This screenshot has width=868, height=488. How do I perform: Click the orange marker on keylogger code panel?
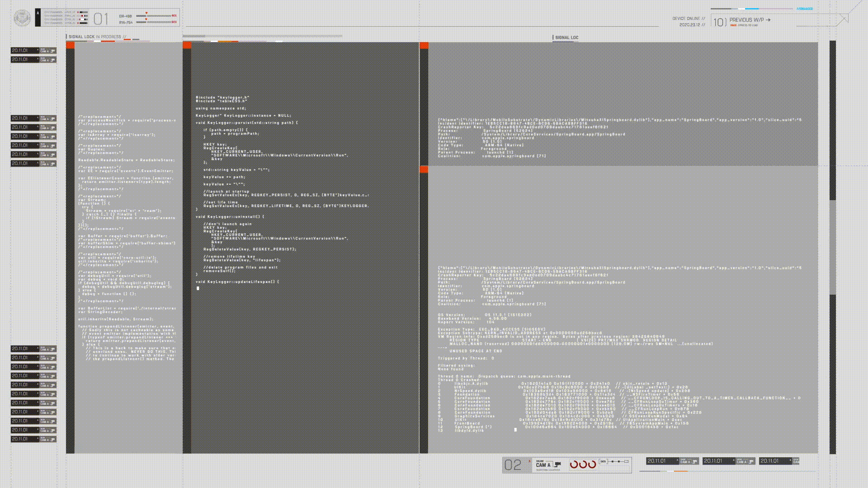point(187,45)
